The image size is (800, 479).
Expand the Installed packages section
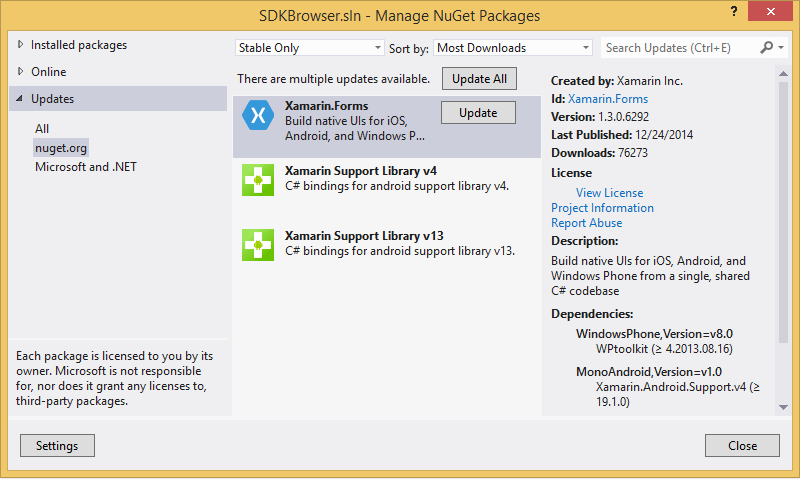(21, 45)
